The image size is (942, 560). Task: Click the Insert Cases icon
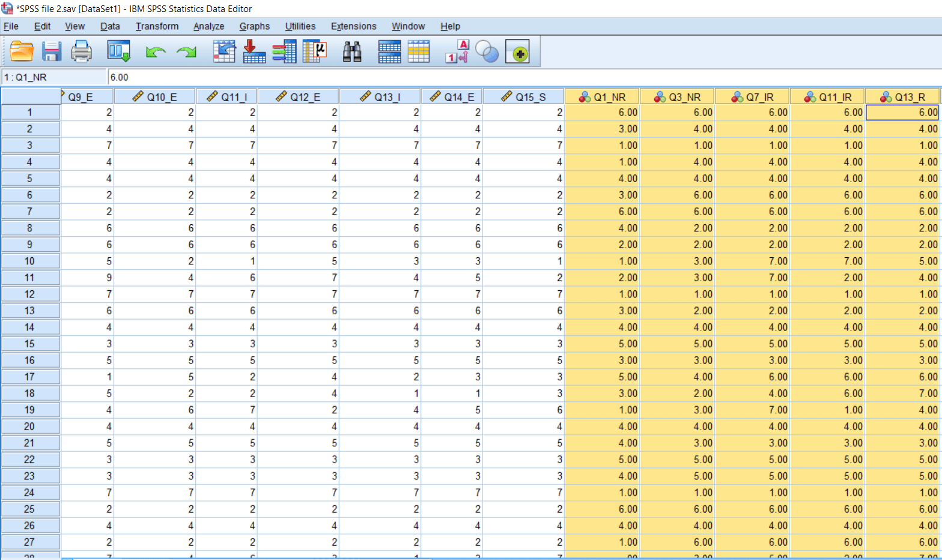[x=389, y=52]
